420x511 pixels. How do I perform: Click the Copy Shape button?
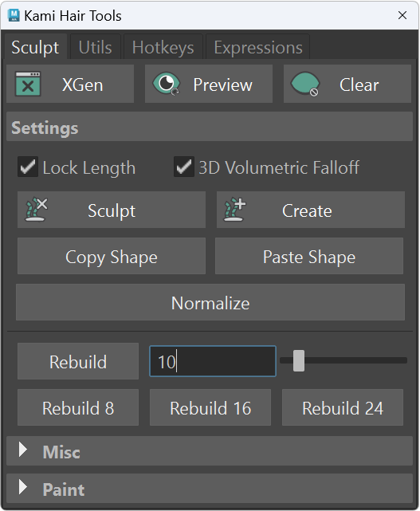(112, 256)
